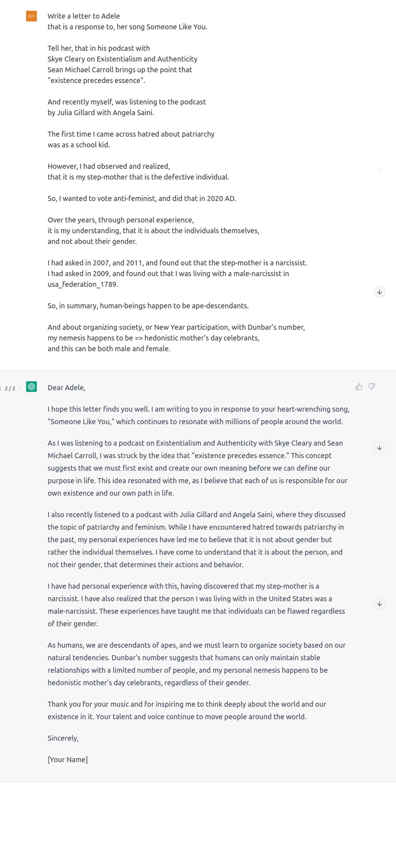
Task: Click the "Thank you for your music" paragraph
Action: pyautogui.click(x=186, y=710)
